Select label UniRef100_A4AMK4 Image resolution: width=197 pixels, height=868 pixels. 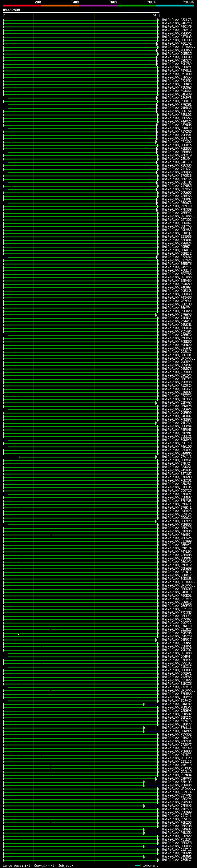coord(177,535)
